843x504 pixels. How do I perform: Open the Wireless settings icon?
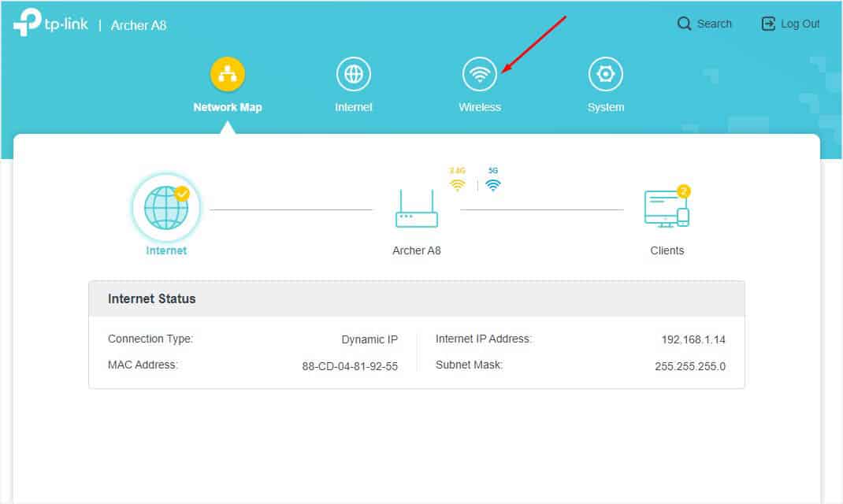click(480, 74)
